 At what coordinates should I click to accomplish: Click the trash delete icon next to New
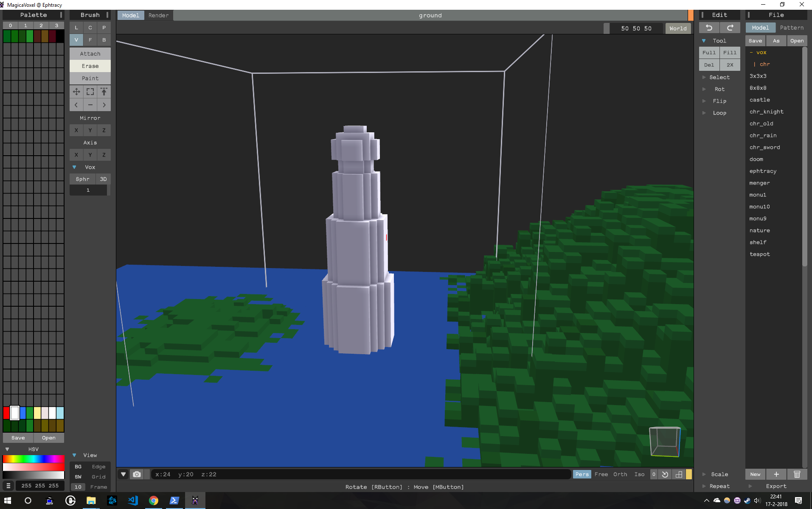pos(797,474)
